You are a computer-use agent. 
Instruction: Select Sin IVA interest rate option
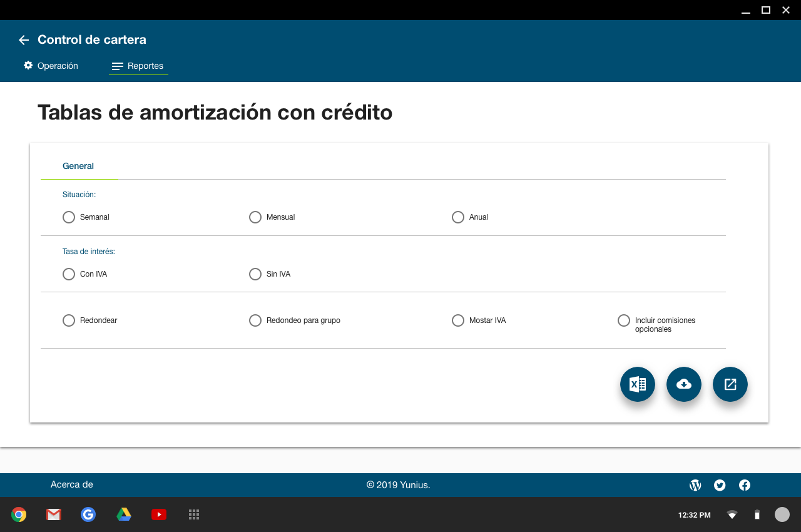[x=255, y=274]
